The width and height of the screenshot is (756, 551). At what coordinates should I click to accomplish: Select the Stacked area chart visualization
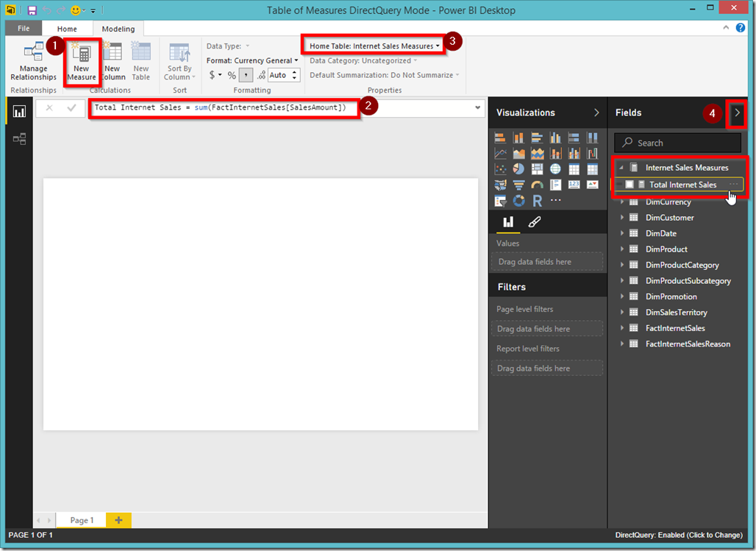(x=537, y=154)
